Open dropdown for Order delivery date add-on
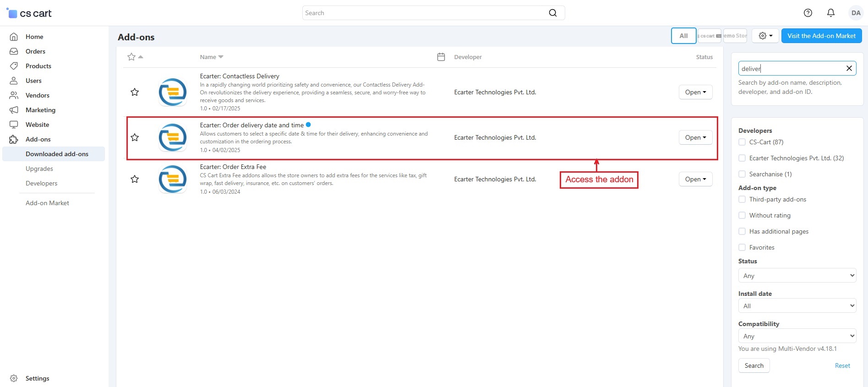Screen dimensions: 868x387 point(695,137)
